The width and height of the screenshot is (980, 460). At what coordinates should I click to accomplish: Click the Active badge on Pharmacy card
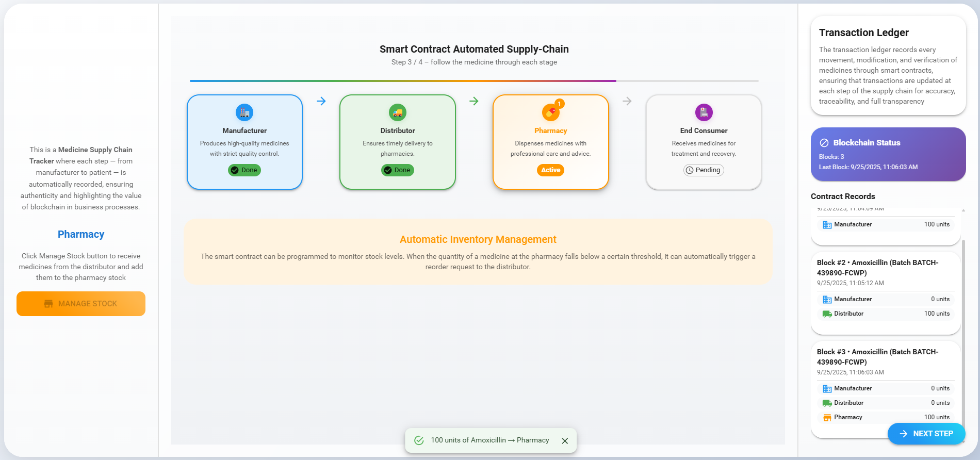550,170
